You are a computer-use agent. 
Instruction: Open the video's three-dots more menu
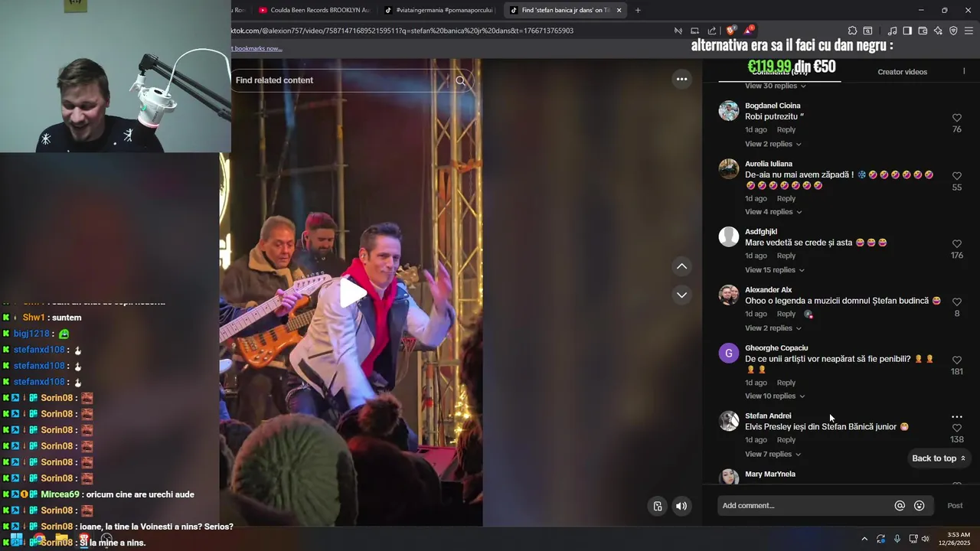click(x=681, y=79)
